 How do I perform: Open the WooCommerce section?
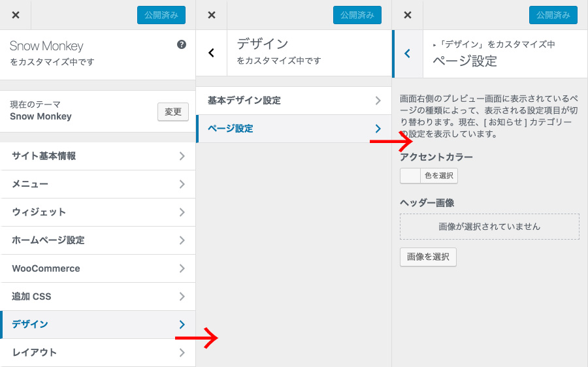pos(98,268)
